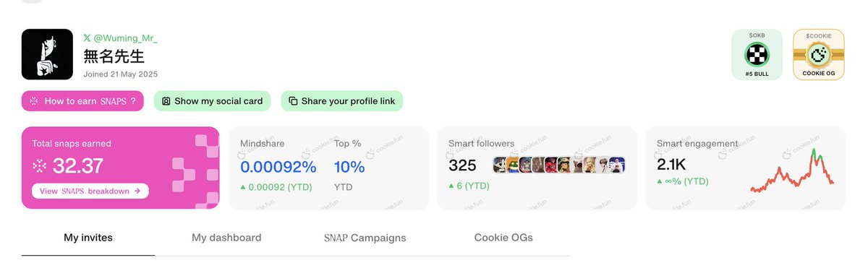Click the profile avatar image

[x=47, y=54]
